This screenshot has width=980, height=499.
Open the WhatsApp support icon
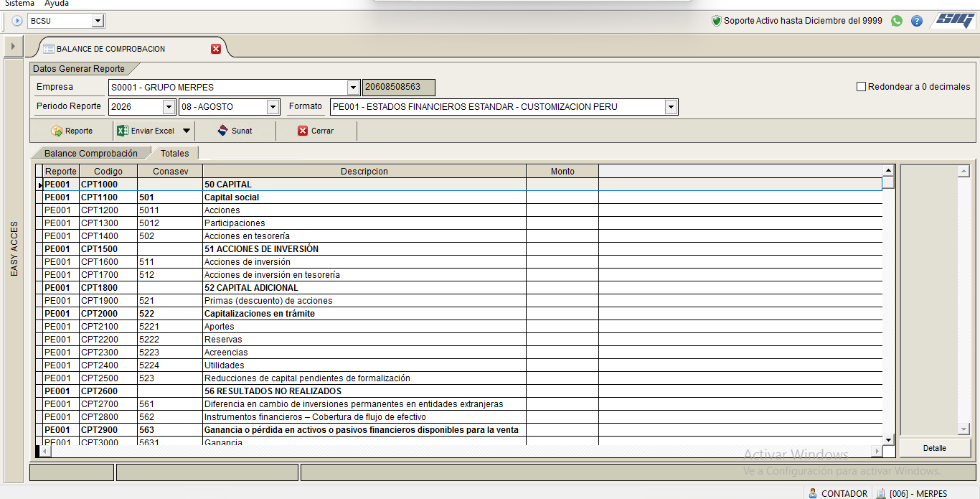point(897,21)
